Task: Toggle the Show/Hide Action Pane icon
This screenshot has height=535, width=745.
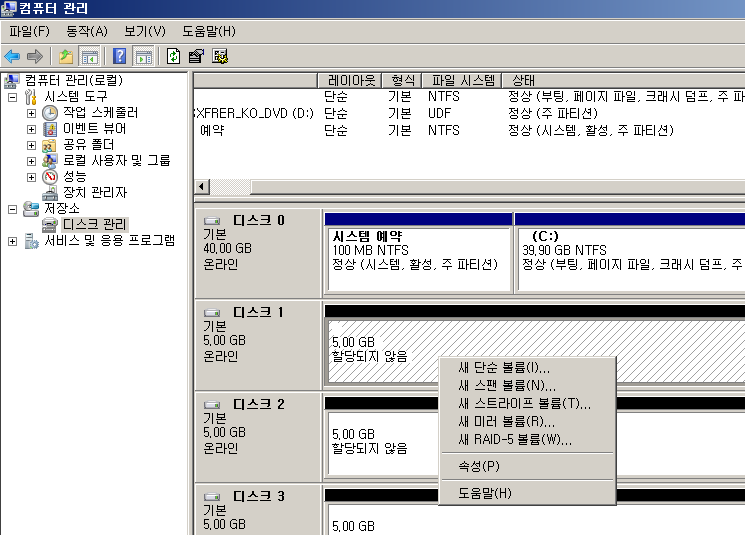Action: pyautogui.click(x=143, y=57)
